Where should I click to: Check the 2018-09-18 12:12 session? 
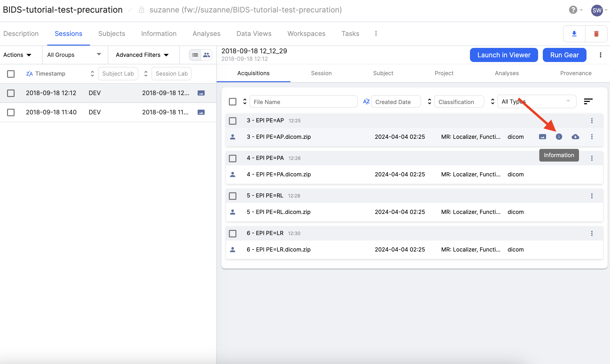[x=11, y=93]
